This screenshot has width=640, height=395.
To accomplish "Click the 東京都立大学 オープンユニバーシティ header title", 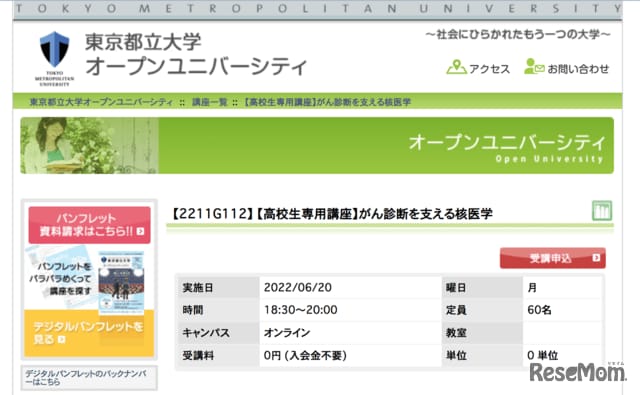I will click(196, 55).
